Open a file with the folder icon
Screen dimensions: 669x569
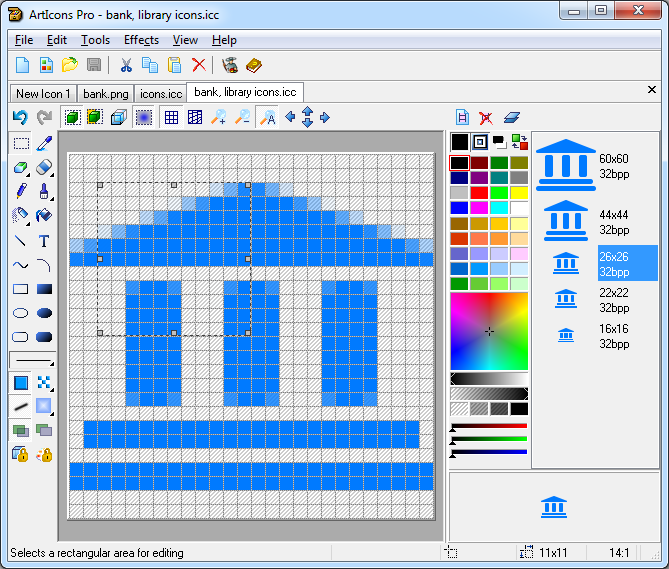70,65
